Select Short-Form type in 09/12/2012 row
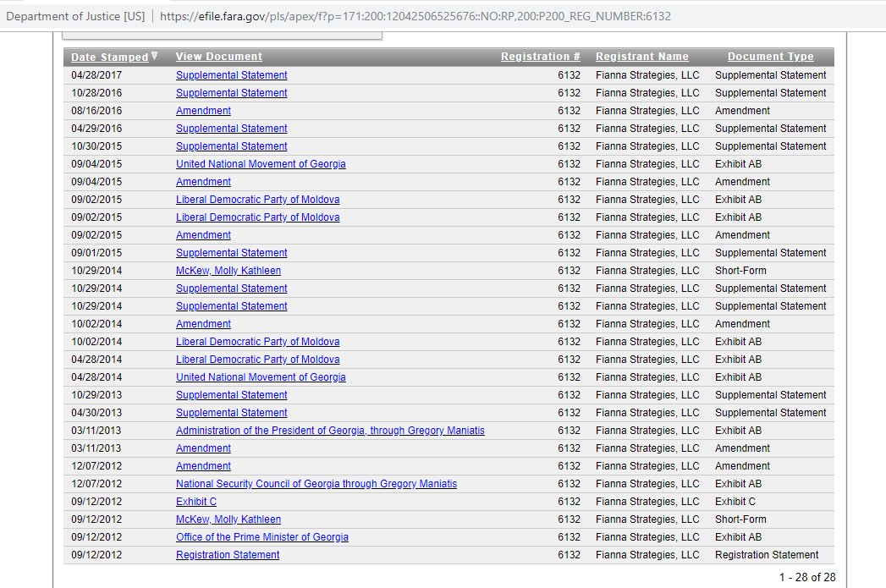Image resolution: width=886 pixels, height=588 pixels. tap(740, 519)
